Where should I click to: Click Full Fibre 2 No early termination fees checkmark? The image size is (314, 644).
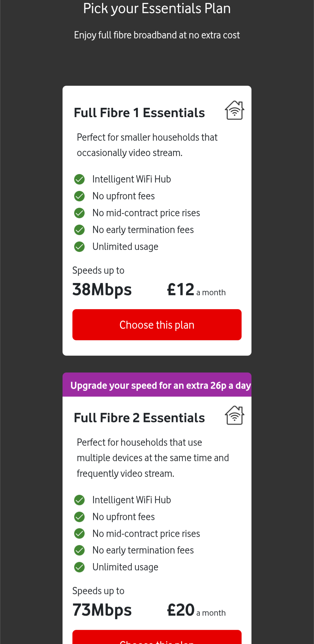click(x=79, y=550)
